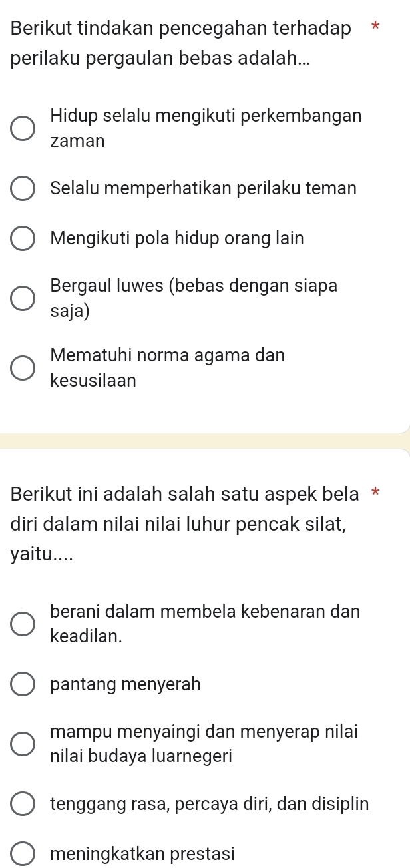Select 'berani dalam membela kebenaran dan keadilan'
This screenshot has height=868, width=410.
click(23, 624)
